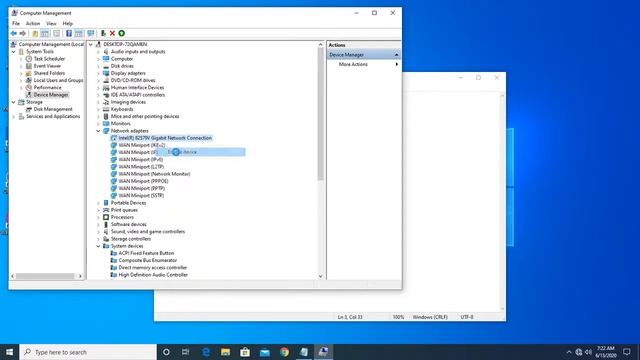Select WAN Miniport (SSTP) adapter
The height and width of the screenshot is (360, 640).
pos(141,196)
